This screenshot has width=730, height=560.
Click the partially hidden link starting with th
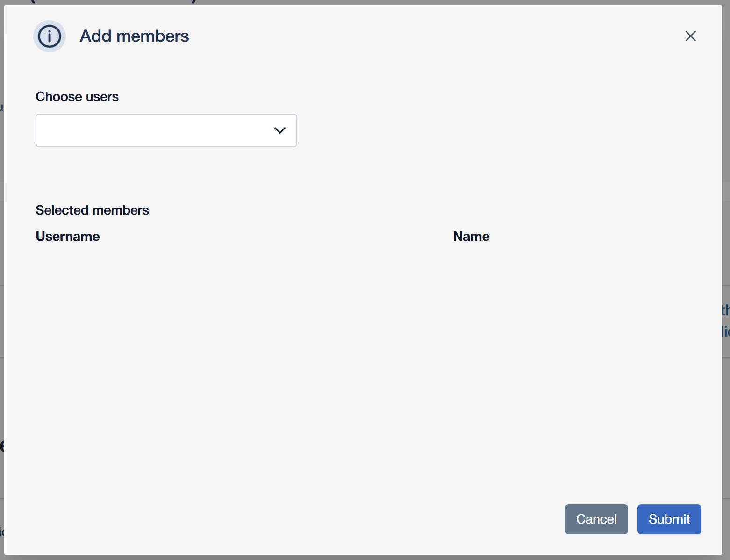click(x=726, y=310)
